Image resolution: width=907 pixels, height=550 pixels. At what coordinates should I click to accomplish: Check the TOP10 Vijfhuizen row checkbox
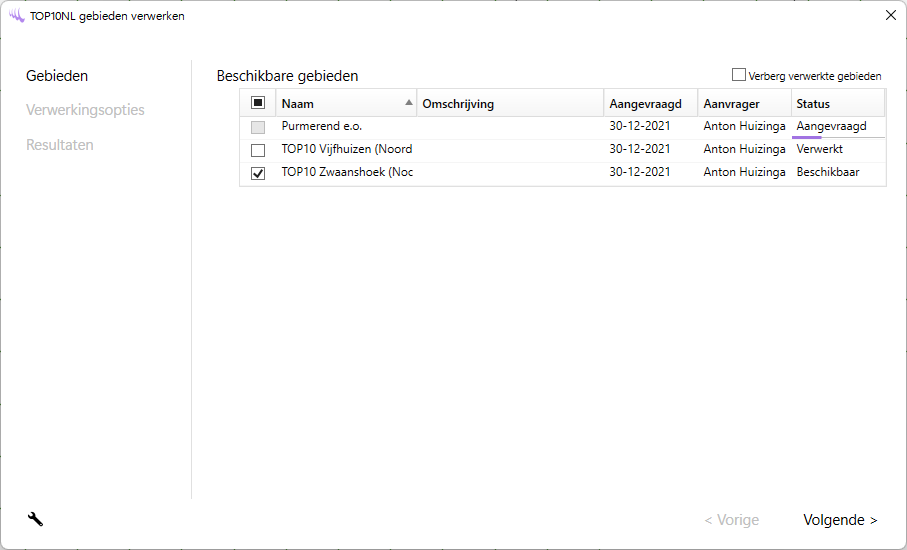coord(258,150)
